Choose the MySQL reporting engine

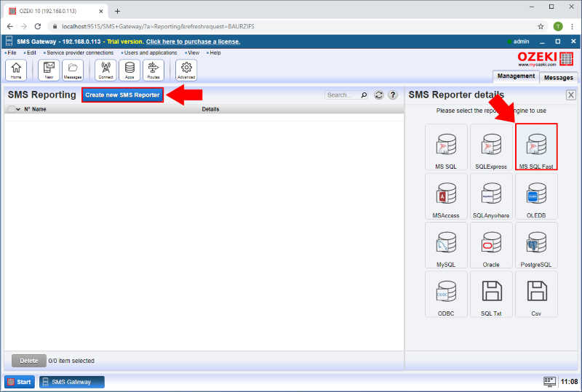pos(446,245)
